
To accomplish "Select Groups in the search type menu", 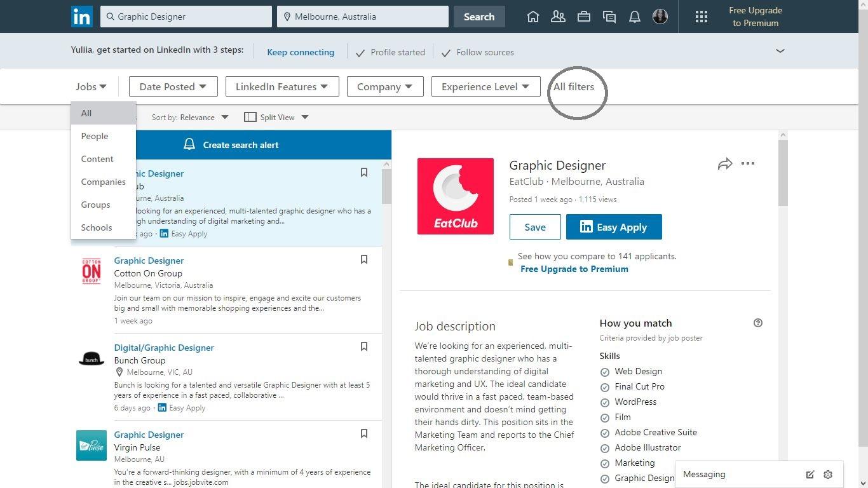I will tap(104, 205).
